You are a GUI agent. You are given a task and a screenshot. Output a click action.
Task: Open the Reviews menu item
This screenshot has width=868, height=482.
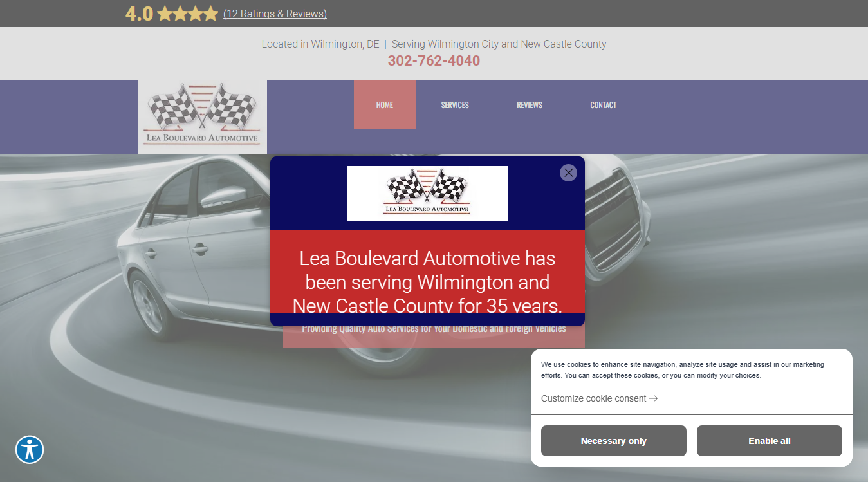(530, 105)
